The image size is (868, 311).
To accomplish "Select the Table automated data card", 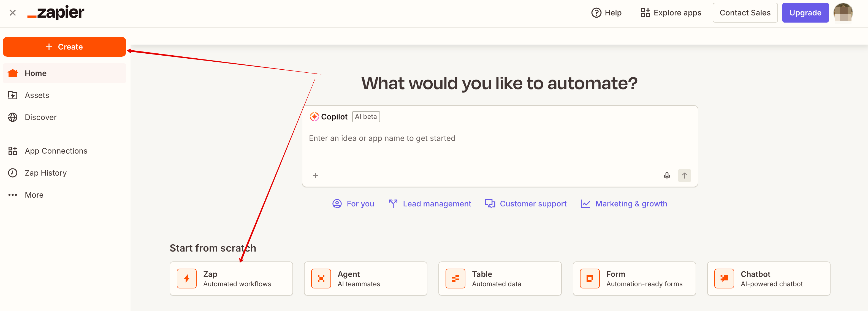I will (x=500, y=279).
